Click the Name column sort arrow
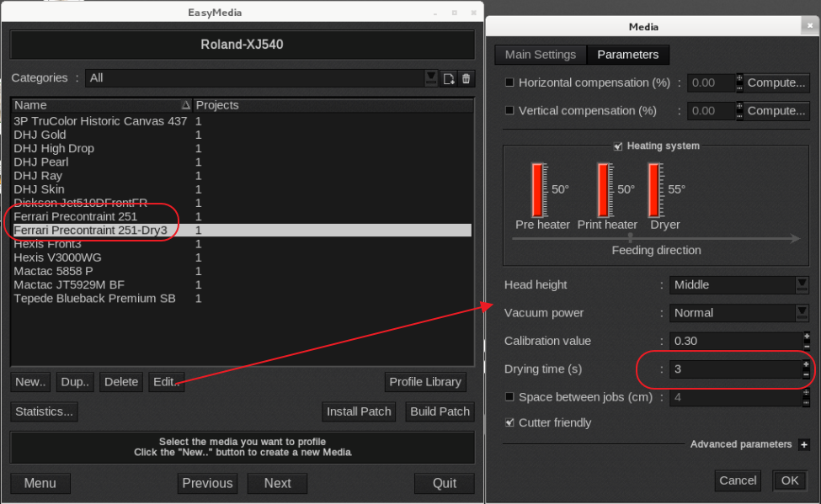This screenshot has height=504, width=821. (x=186, y=105)
